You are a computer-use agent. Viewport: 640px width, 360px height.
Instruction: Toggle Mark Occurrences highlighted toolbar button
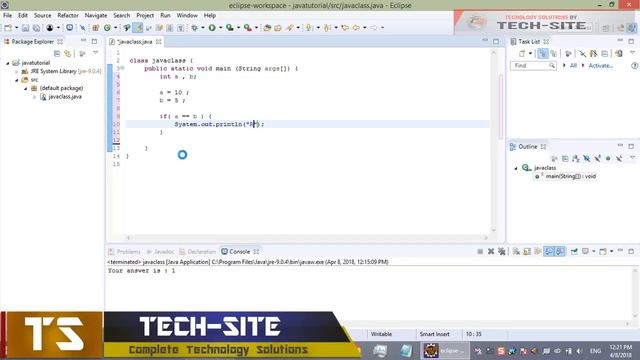coord(138,28)
